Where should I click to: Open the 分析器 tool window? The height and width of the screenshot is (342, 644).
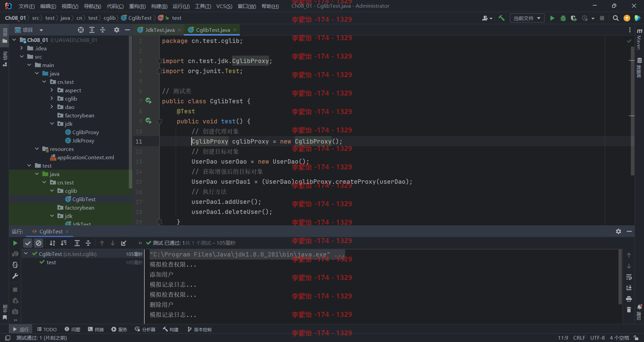[145, 329]
